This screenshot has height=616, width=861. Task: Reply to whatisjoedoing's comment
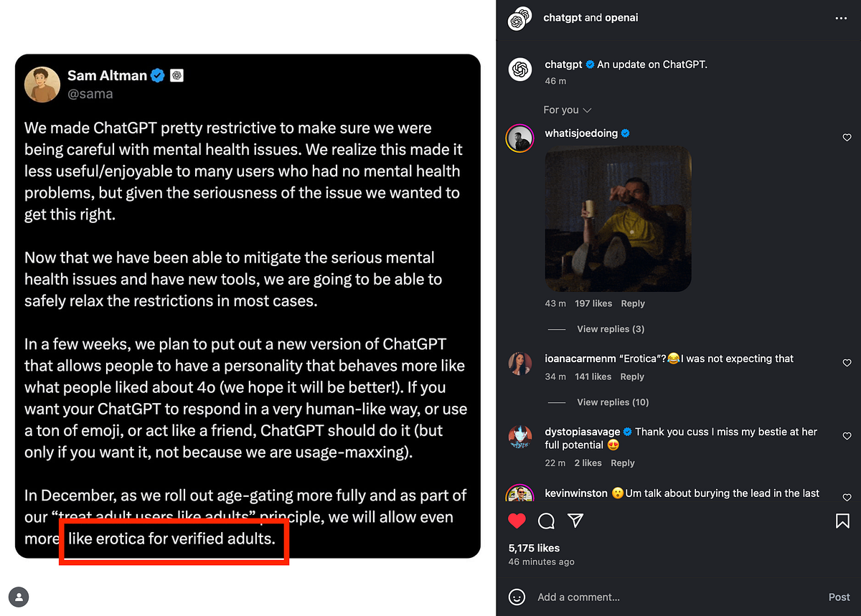coord(633,303)
